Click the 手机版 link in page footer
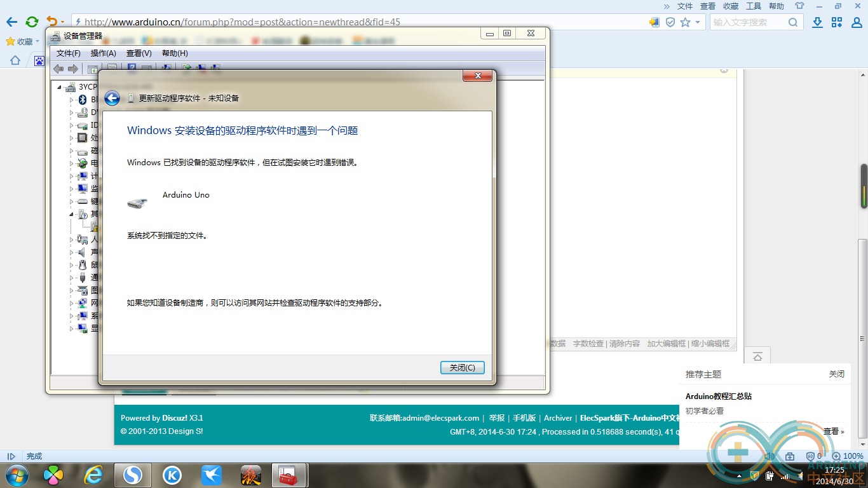 524,418
